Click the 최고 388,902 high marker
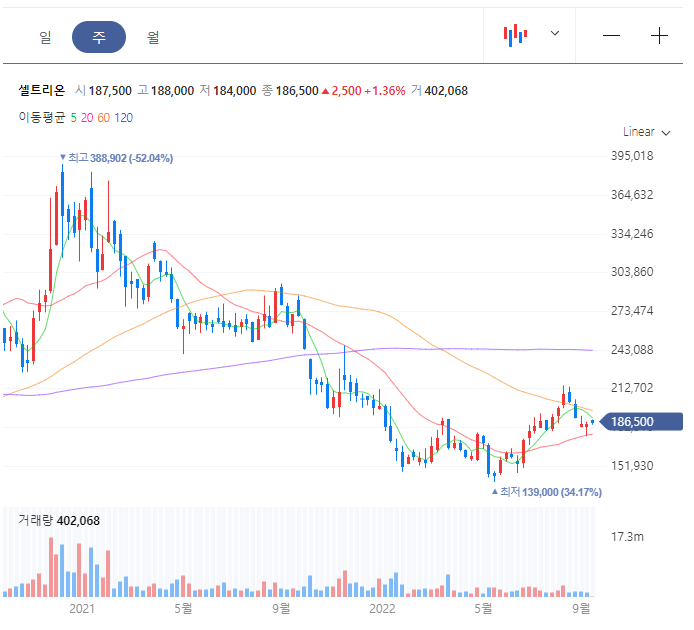This screenshot has width=694, height=630. click(116, 158)
